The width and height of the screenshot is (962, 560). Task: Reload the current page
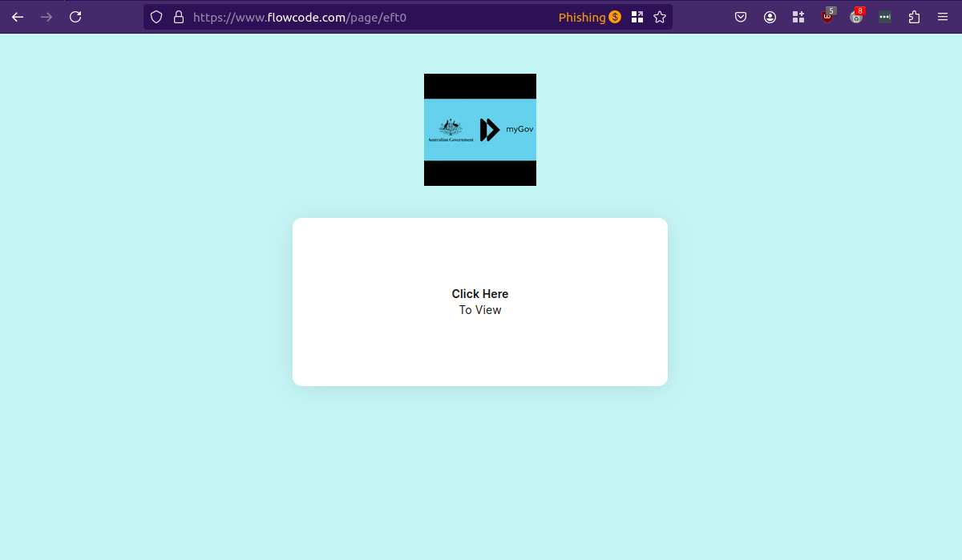pyautogui.click(x=75, y=17)
